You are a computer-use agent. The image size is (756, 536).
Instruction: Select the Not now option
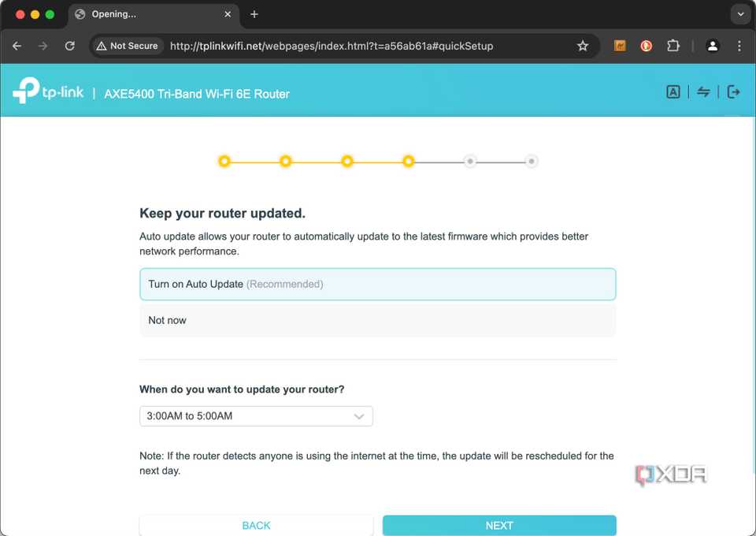[377, 320]
